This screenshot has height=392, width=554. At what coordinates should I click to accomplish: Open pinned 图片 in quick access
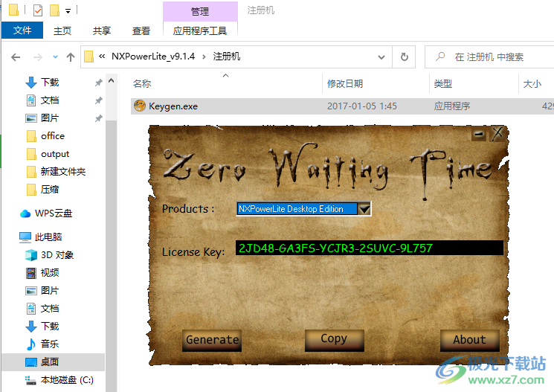coord(50,118)
